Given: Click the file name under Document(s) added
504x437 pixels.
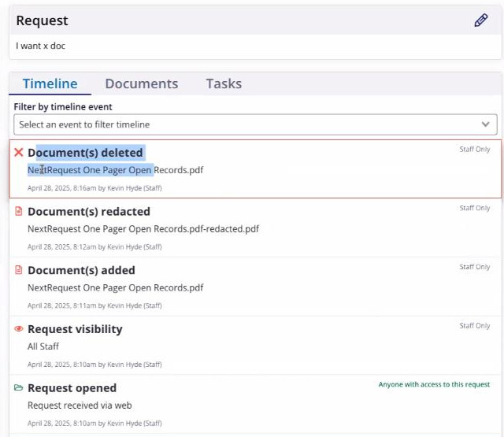Looking at the screenshot, I should [116, 287].
